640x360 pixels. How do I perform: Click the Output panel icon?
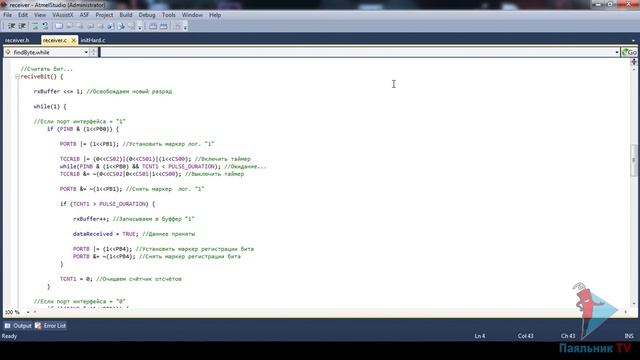[7, 326]
